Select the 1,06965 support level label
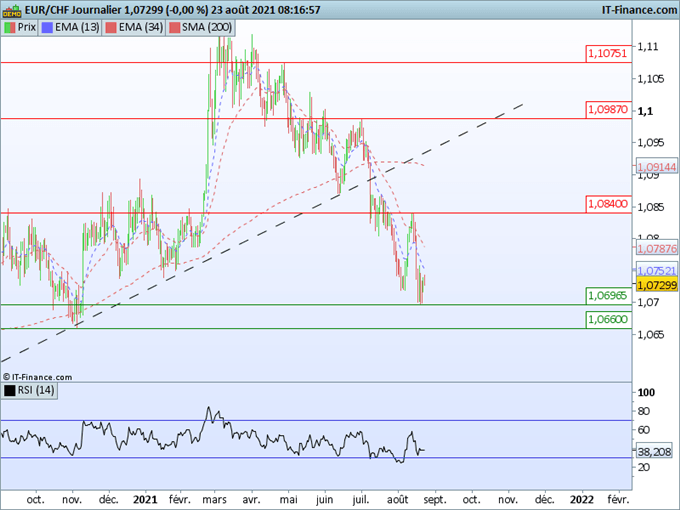 (x=608, y=296)
